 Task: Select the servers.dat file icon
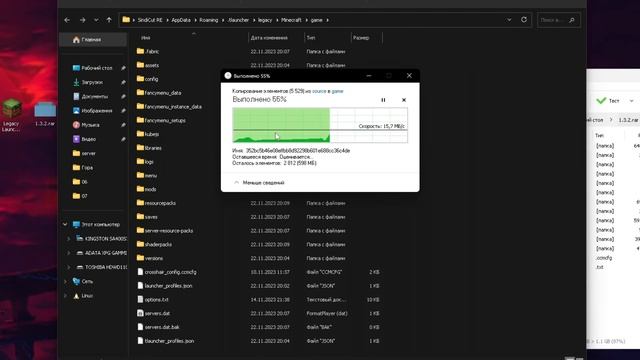click(140, 313)
